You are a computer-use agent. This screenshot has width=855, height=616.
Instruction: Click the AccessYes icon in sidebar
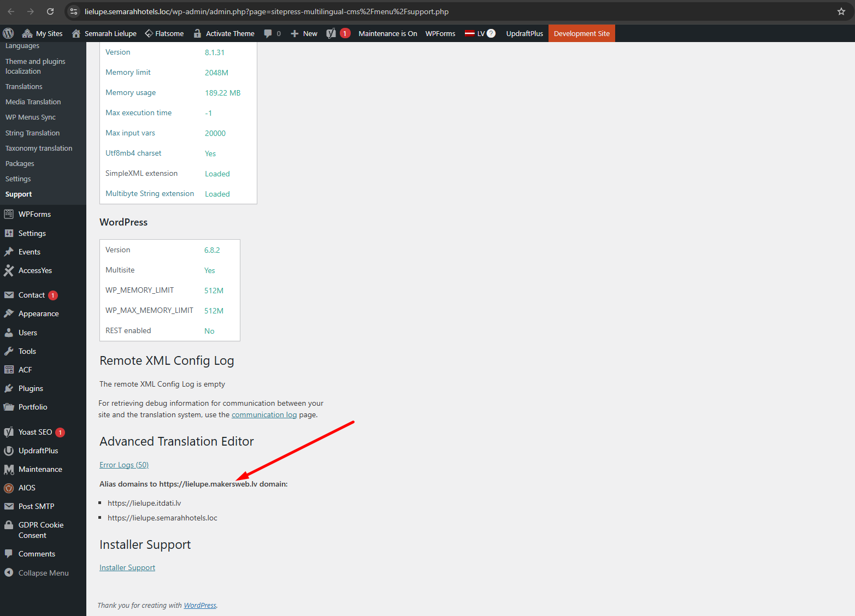pos(9,270)
